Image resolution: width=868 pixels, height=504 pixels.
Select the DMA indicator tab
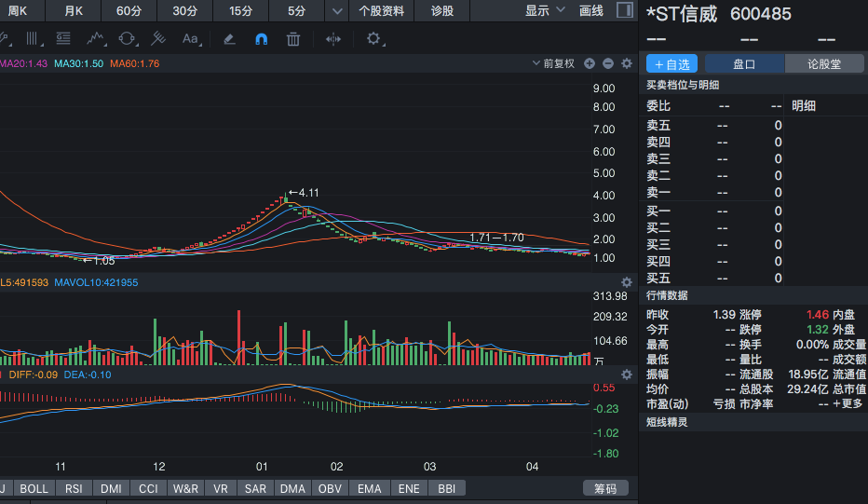(x=292, y=488)
